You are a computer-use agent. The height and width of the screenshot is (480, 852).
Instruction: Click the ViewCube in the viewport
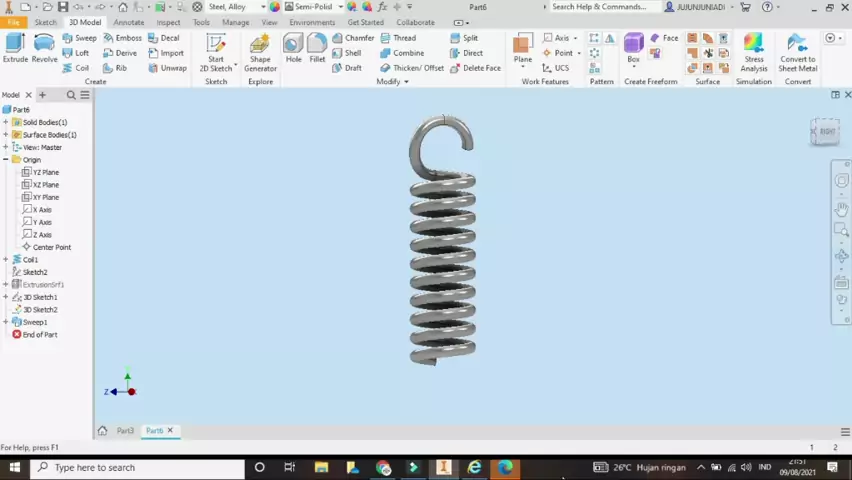(826, 132)
